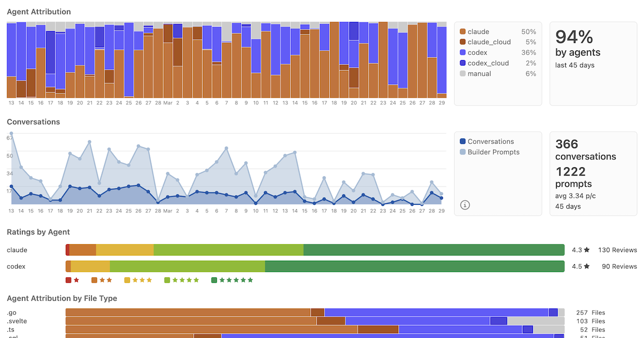Select the two orange stars in ratings legend
Screen dimensions: 644x338
[x=106, y=280]
